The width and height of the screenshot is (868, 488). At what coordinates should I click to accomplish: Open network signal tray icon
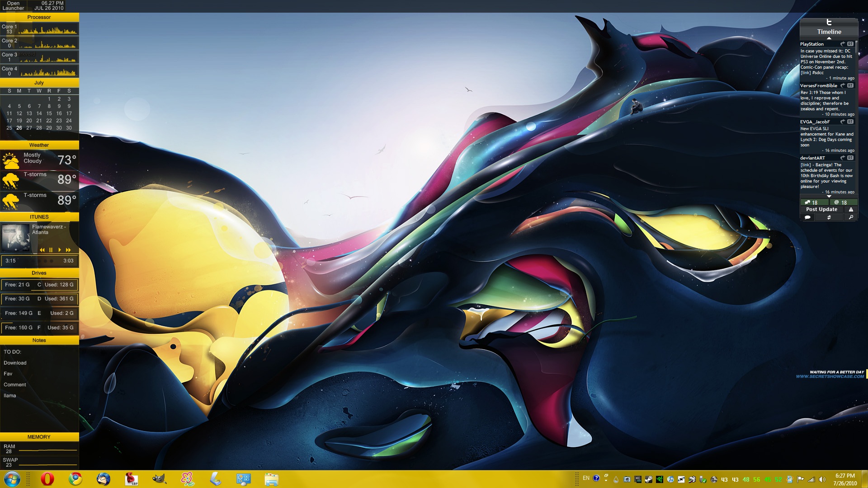[811, 479]
